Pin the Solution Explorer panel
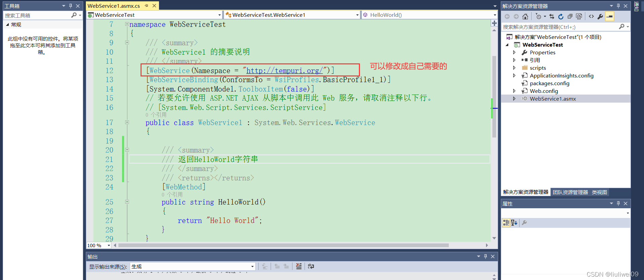The height and width of the screenshot is (280, 644). tap(618, 6)
